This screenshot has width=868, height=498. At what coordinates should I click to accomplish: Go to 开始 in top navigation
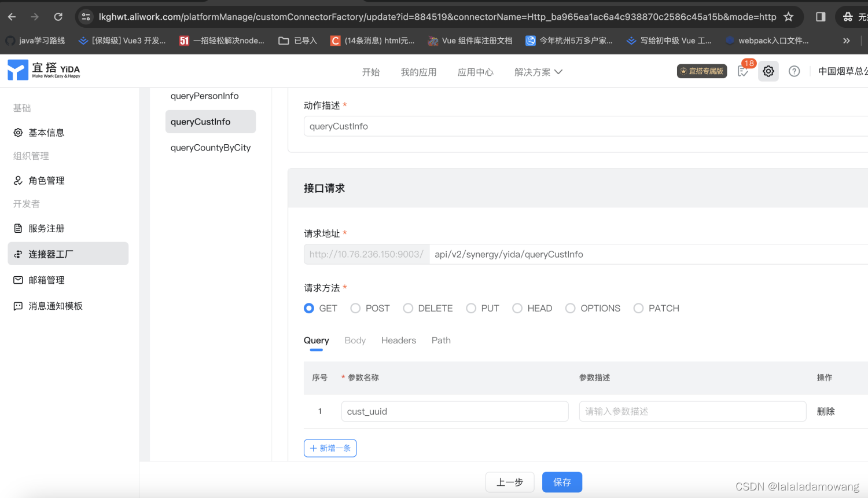coord(371,72)
